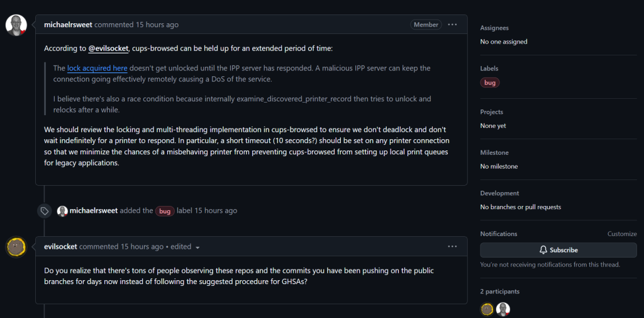Click evilsocket's avatar beside second comment
This screenshot has height=318, width=644.
click(16, 247)
